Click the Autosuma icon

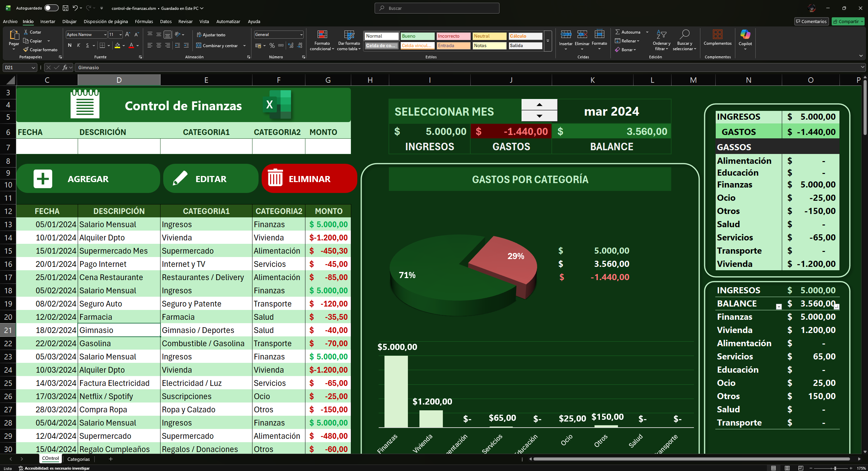click(630, 32)
